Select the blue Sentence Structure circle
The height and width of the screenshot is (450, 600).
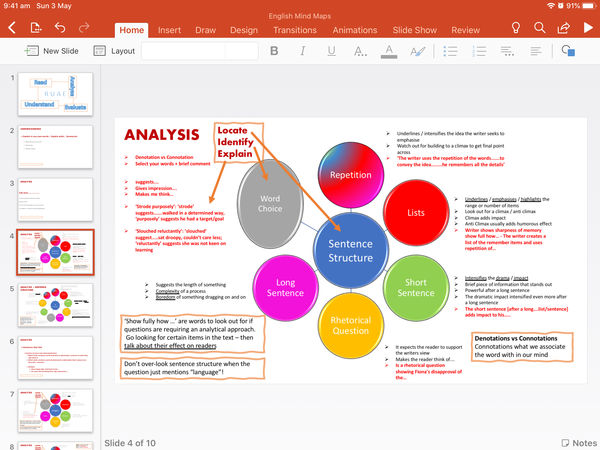click(x=351, y=251)
